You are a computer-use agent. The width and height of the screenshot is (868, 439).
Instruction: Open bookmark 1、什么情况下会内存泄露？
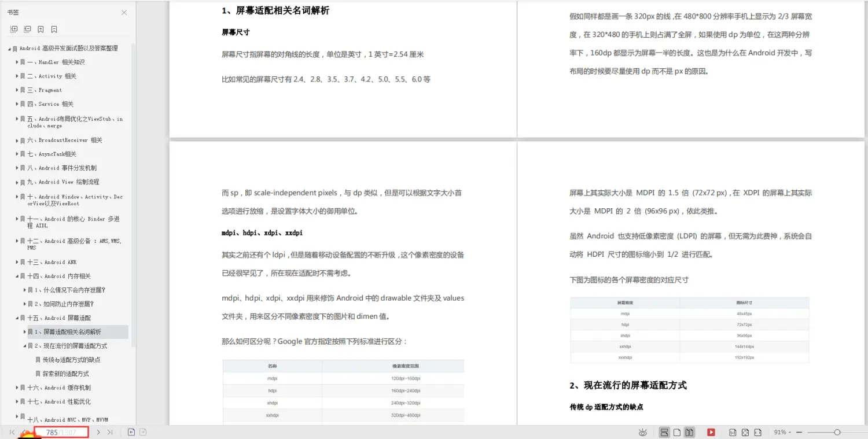coord(70,290)
